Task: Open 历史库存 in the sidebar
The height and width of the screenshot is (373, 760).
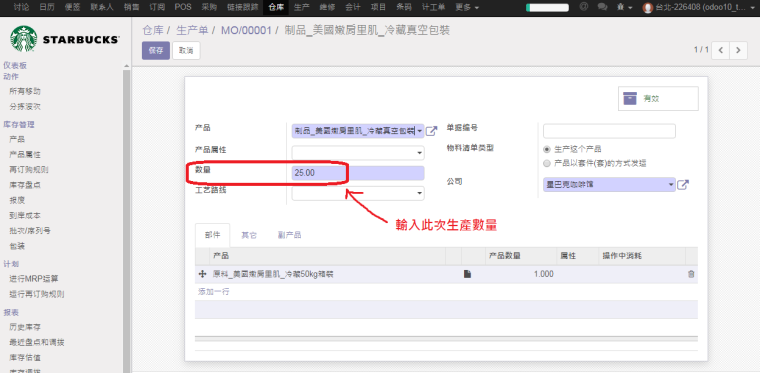Action: click(25, 326)
